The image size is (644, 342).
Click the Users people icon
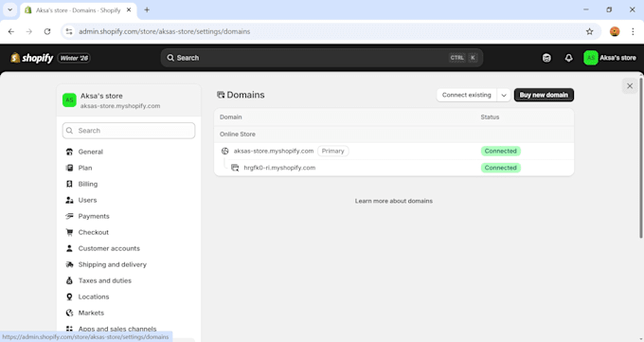(69, 200)
